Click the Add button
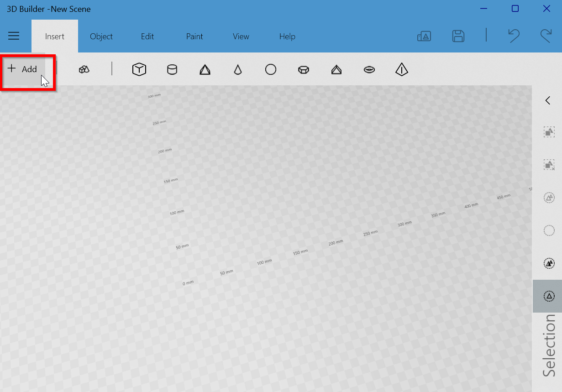Viewport: 562px width, 392px height. coord(23,69)
